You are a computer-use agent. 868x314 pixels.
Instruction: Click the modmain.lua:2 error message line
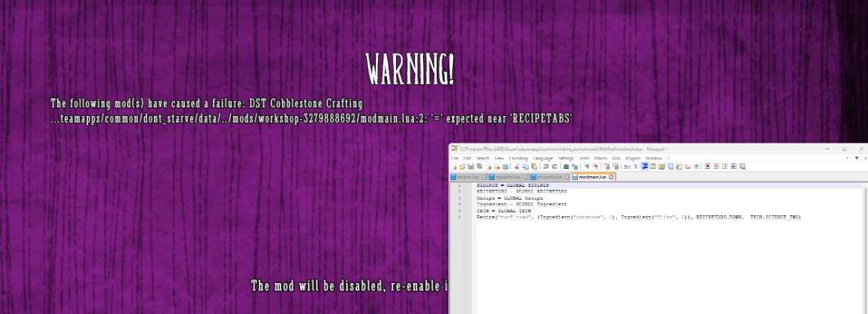pos(311,118)
